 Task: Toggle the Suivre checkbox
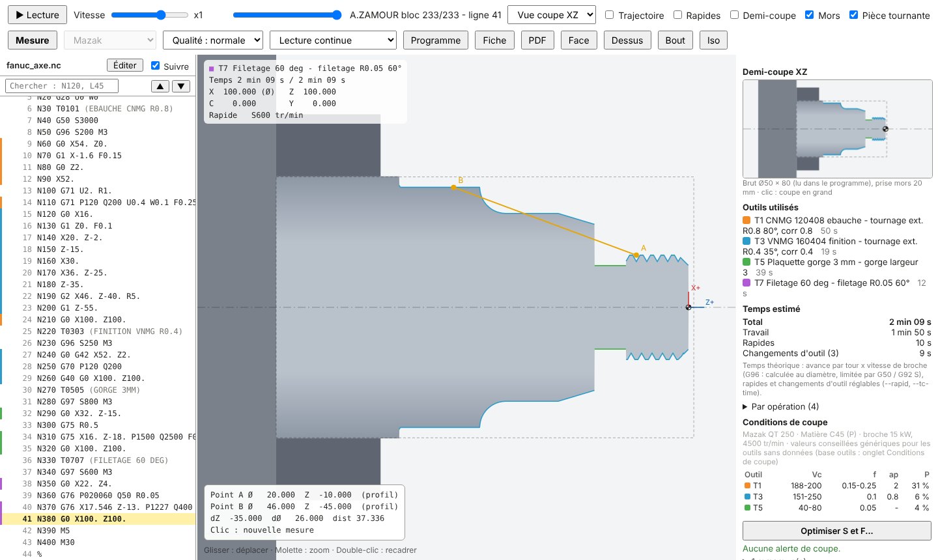(155, 66)
